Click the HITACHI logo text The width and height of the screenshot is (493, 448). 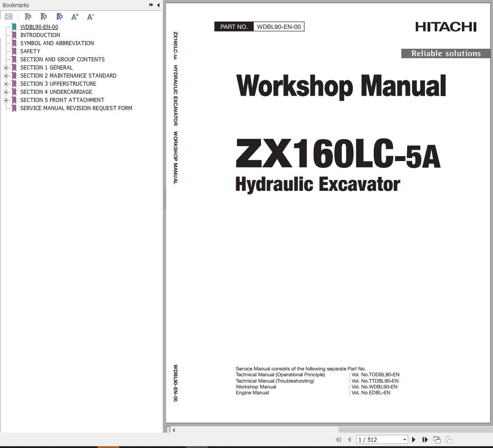coord(446,27)
